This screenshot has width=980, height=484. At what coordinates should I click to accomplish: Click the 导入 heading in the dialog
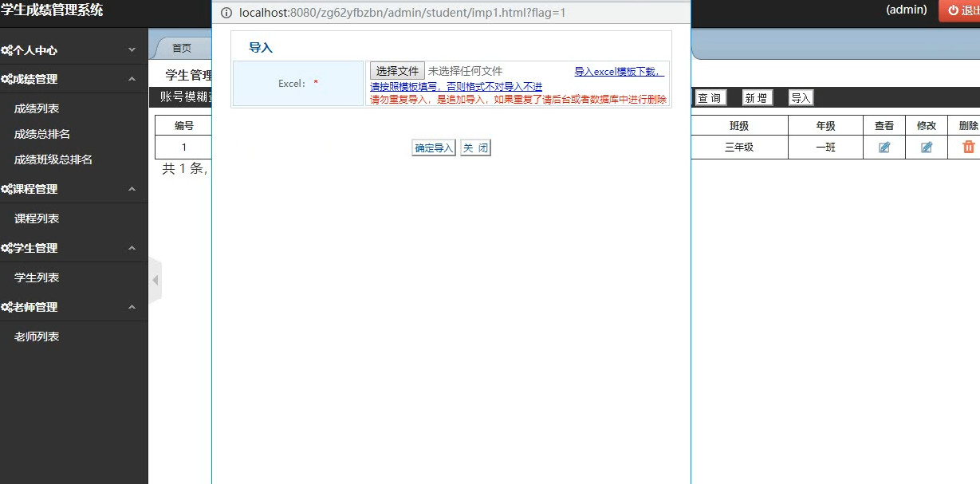[x=261, y=48]
